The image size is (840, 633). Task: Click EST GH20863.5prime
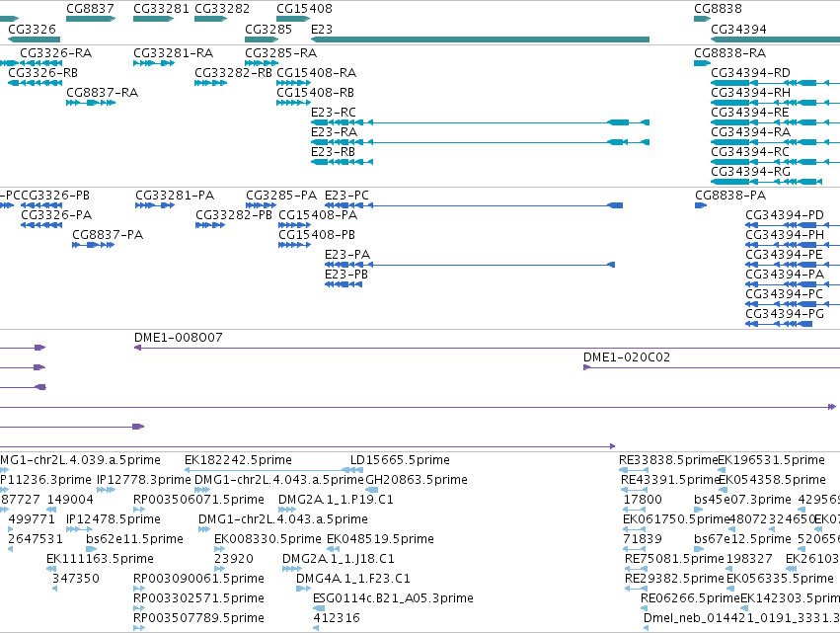click(x=417, y=480)
